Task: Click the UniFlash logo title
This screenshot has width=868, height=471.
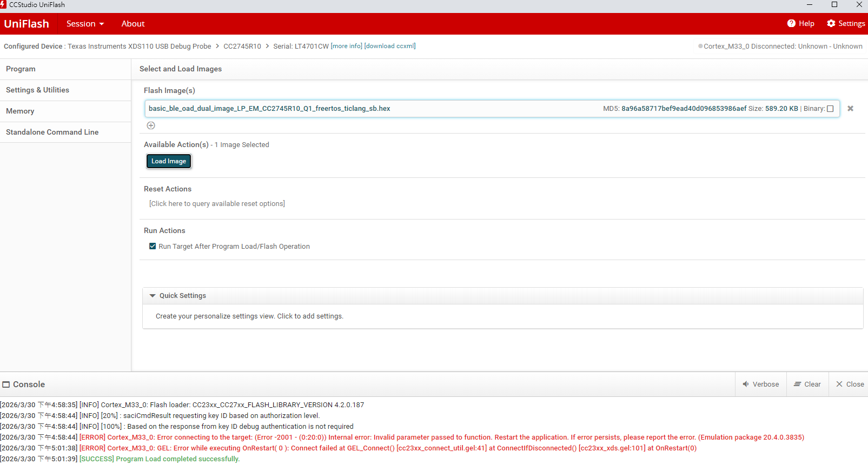Action: tap(26, 24)
